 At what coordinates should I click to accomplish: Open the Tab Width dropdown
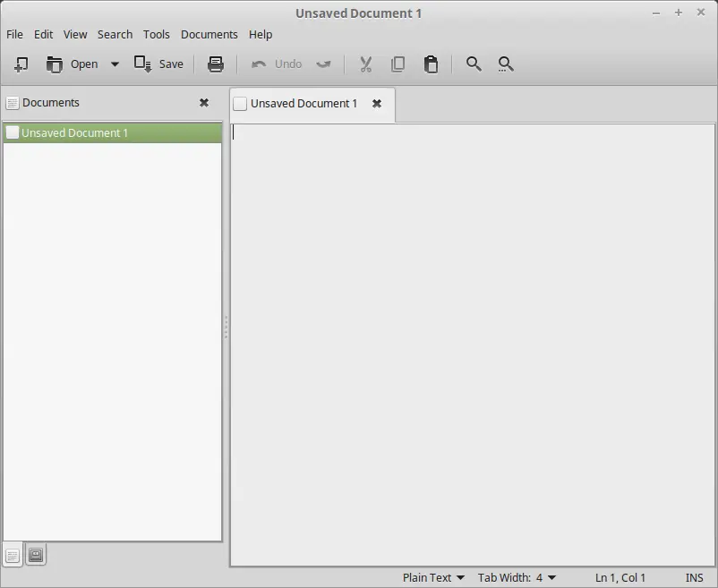tap(517, 577)
